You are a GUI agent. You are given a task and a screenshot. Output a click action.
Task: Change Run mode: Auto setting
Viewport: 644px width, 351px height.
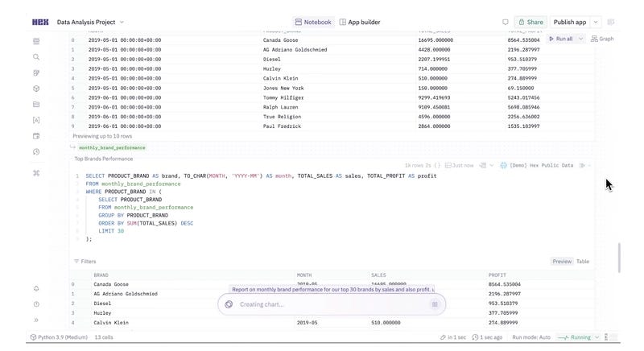[x=531, y=337]
